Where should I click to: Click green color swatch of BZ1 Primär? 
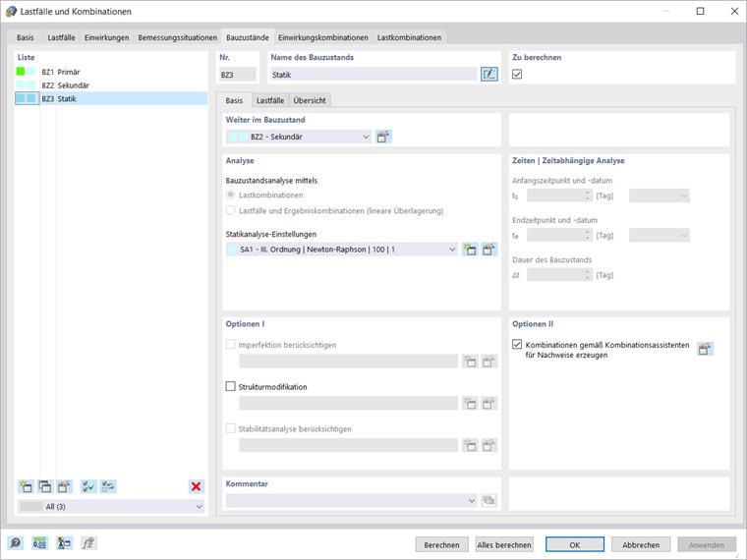tap(21, 72)
